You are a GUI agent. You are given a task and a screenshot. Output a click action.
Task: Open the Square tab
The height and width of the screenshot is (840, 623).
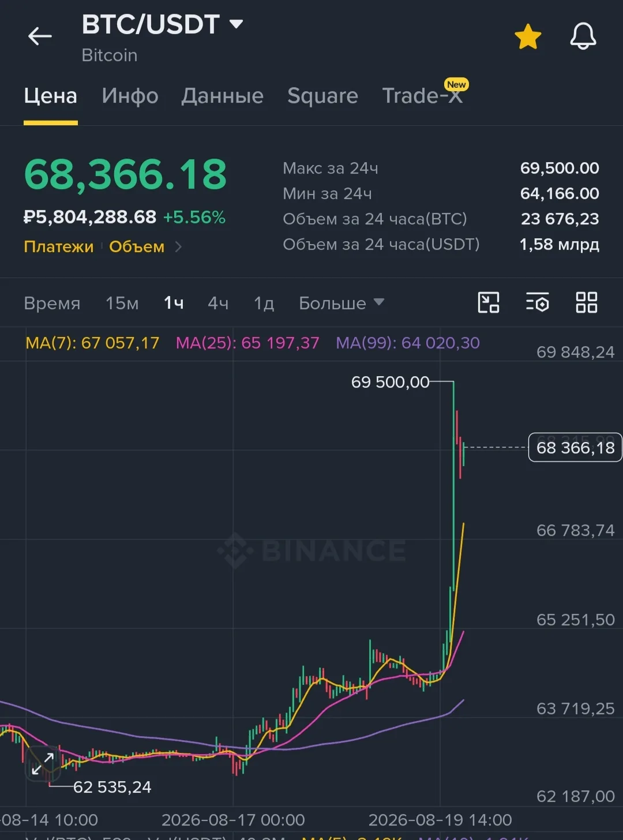322,96
